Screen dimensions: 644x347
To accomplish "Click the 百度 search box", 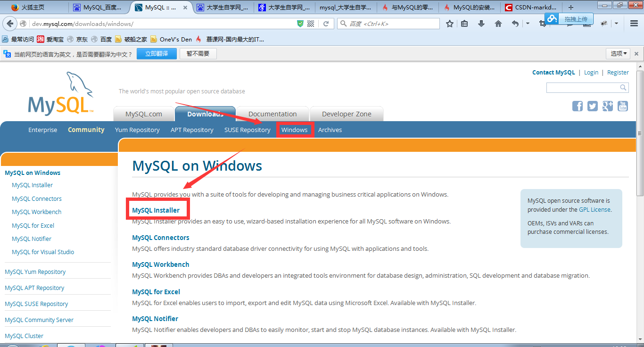I will [x=388, y=24].
